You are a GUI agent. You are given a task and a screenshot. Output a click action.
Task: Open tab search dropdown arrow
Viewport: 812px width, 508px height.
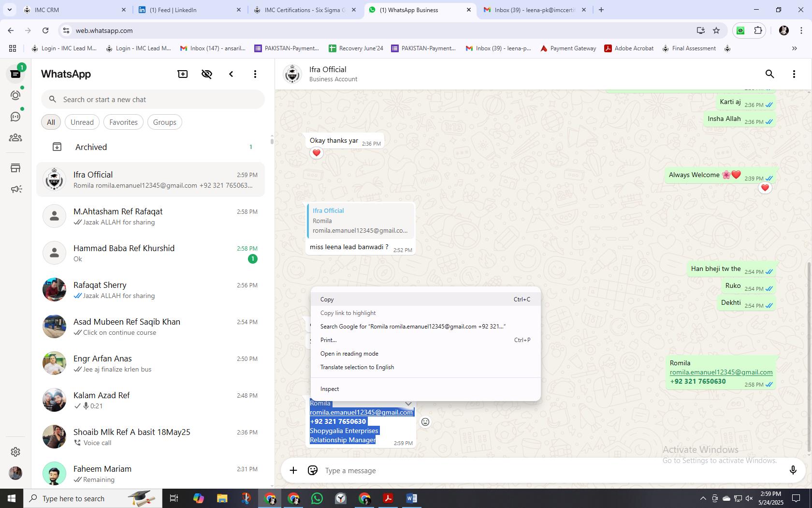click(x=9, y=10)
